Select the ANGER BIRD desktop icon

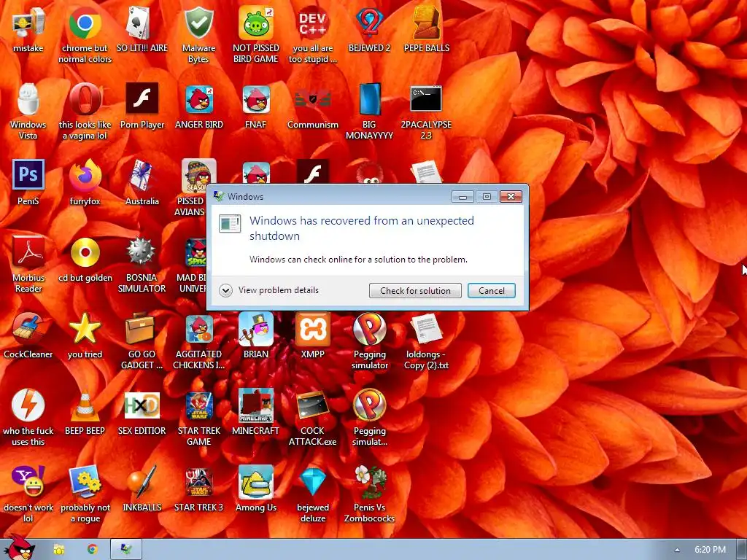198,99
